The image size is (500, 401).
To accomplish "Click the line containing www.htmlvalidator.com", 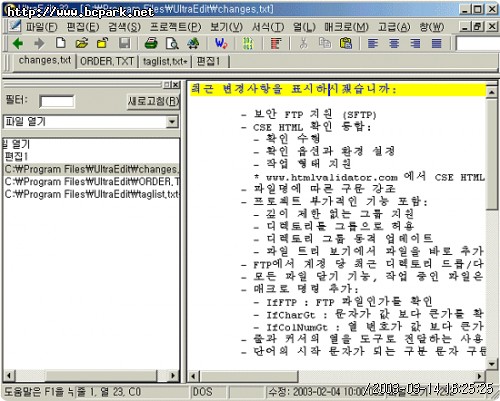I will 371,177.
